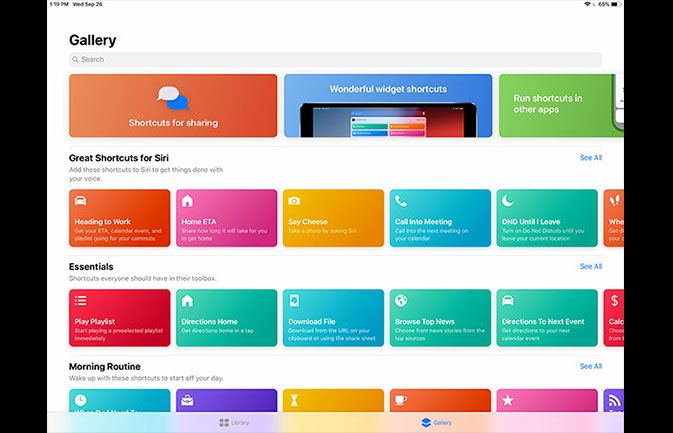This screenshot has height=433, width=673.
Task: Tap the house icon on Home ETA
Action: coord(187,201)
